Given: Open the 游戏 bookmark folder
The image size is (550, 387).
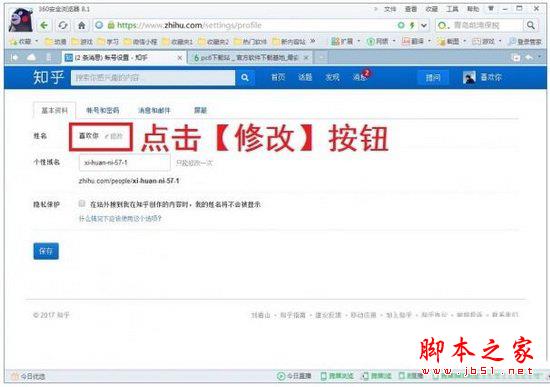Looking at the screenshot, I should coord(82,41).
